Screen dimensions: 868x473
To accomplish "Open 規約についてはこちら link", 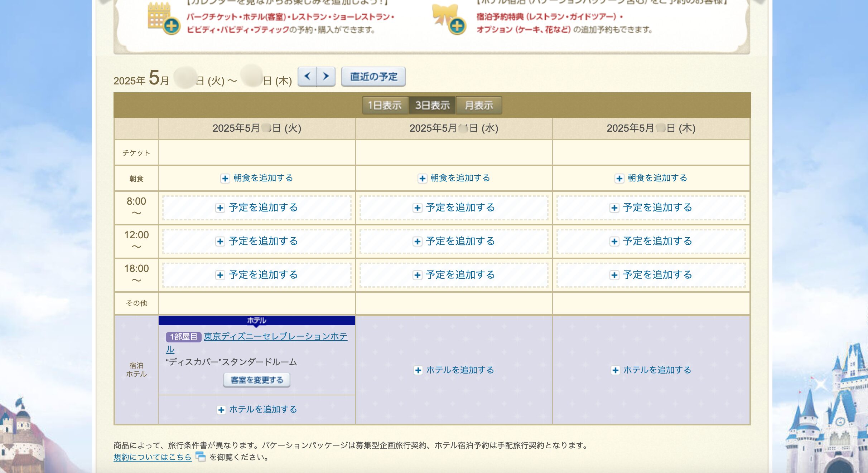I will coord(153,457).
